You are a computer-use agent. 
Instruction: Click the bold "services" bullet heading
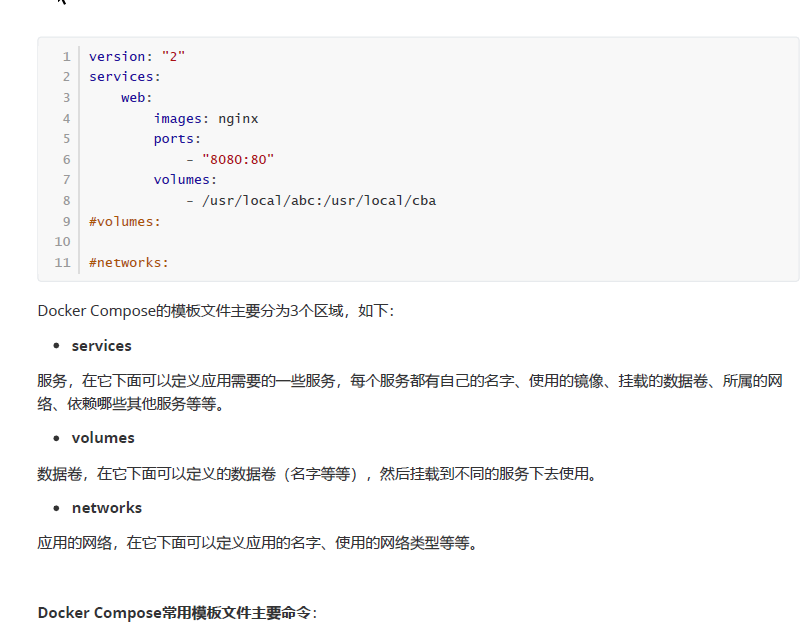click(x=101, y=345)
